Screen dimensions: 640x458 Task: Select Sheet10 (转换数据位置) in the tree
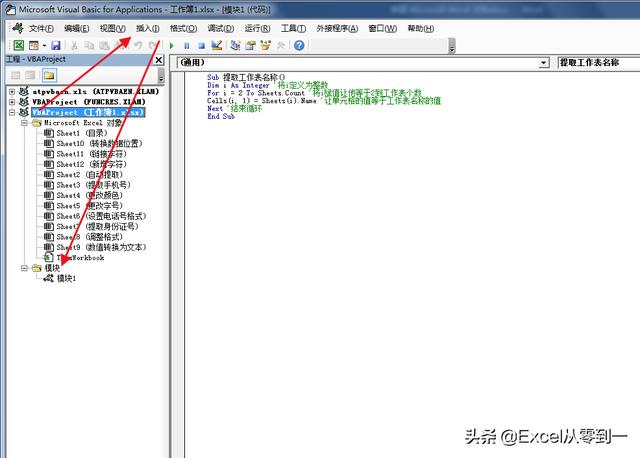pyautogui.click(x=99, y=143)
